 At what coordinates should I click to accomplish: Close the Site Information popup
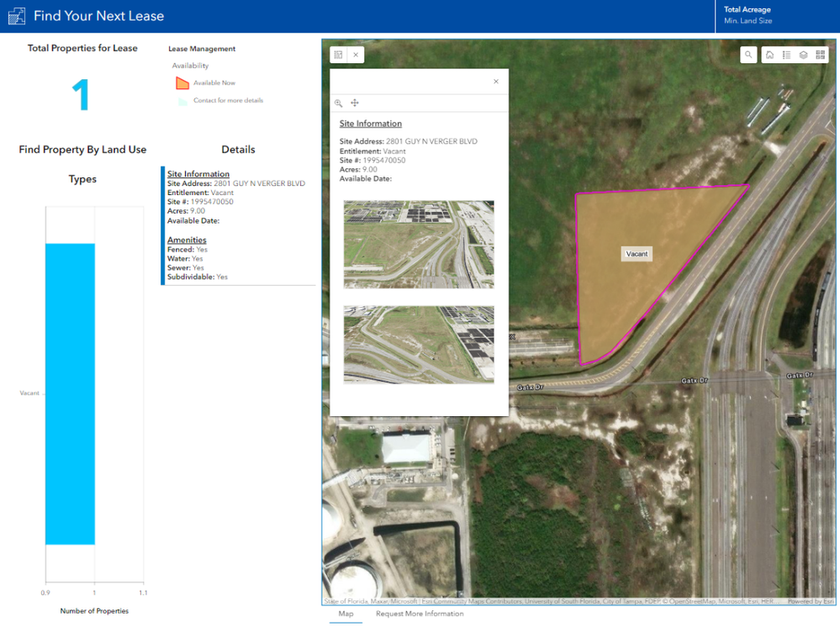click(x=496, y=82)
